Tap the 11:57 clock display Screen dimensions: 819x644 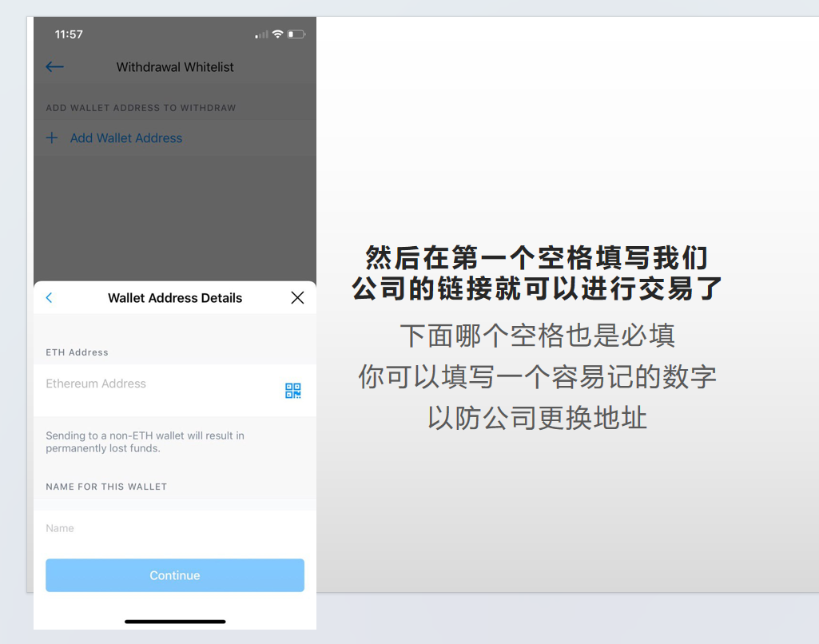pyautogui.click(x=67, y=34)
